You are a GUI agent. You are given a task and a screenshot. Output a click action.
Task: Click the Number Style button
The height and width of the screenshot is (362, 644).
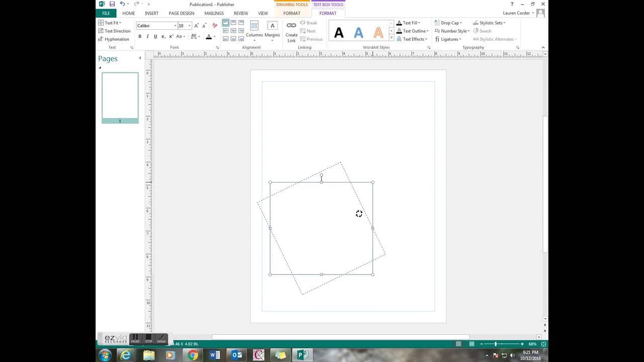(x=452, y=31)
